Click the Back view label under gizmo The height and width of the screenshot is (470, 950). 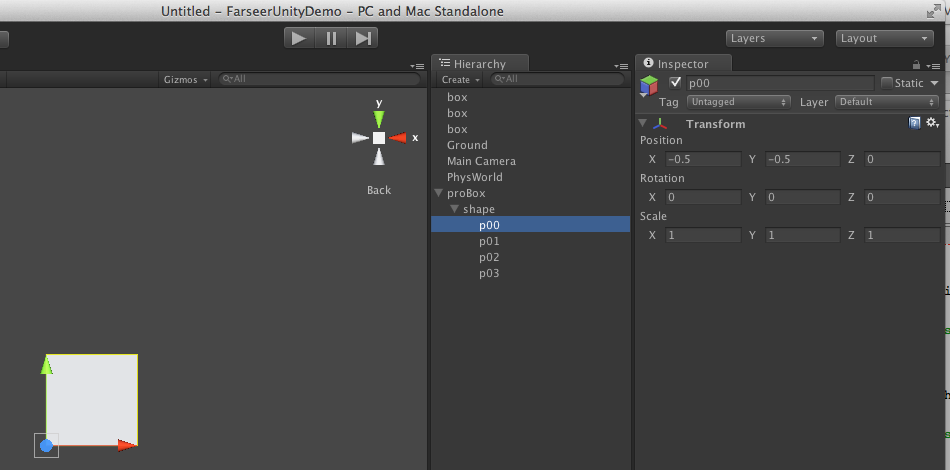[379, 190]
